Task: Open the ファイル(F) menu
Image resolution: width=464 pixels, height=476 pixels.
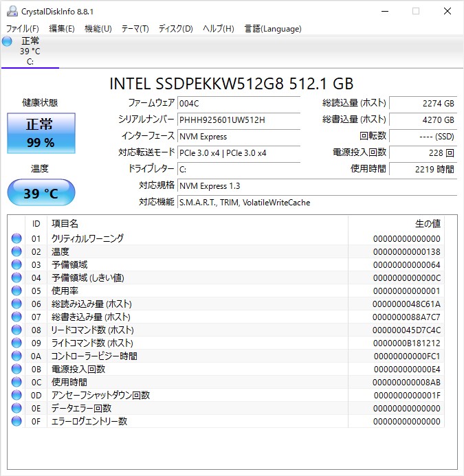Action: (x=23, y=29)
